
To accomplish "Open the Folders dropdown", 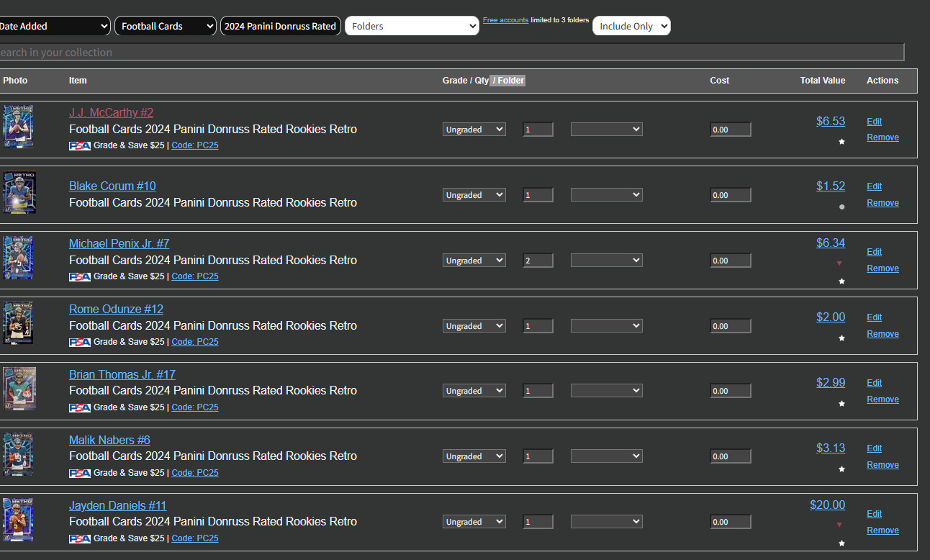I will click(412, 26).
